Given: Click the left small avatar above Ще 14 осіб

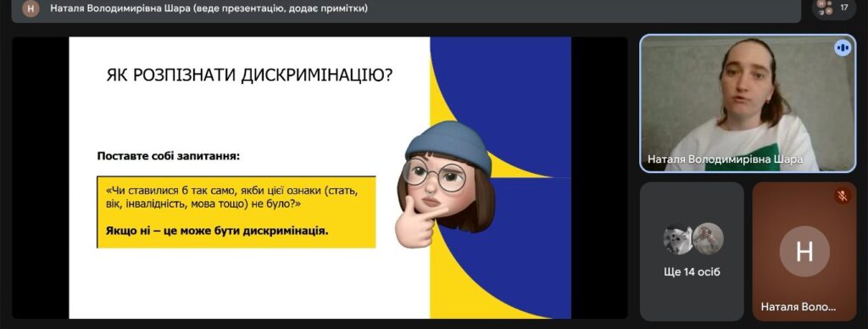Looking at the screenshot, I should click(x=678, y=239).
